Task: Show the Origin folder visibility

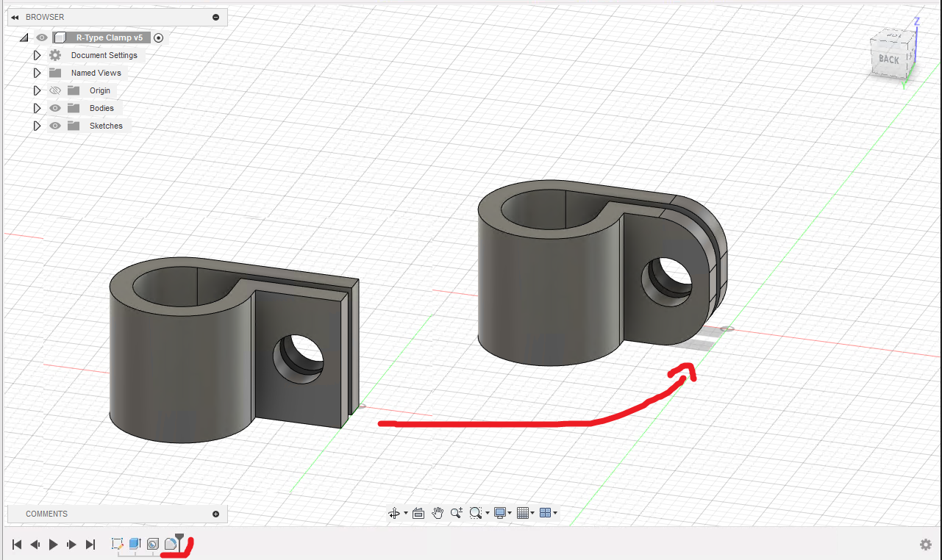Action: click(55, 90)
